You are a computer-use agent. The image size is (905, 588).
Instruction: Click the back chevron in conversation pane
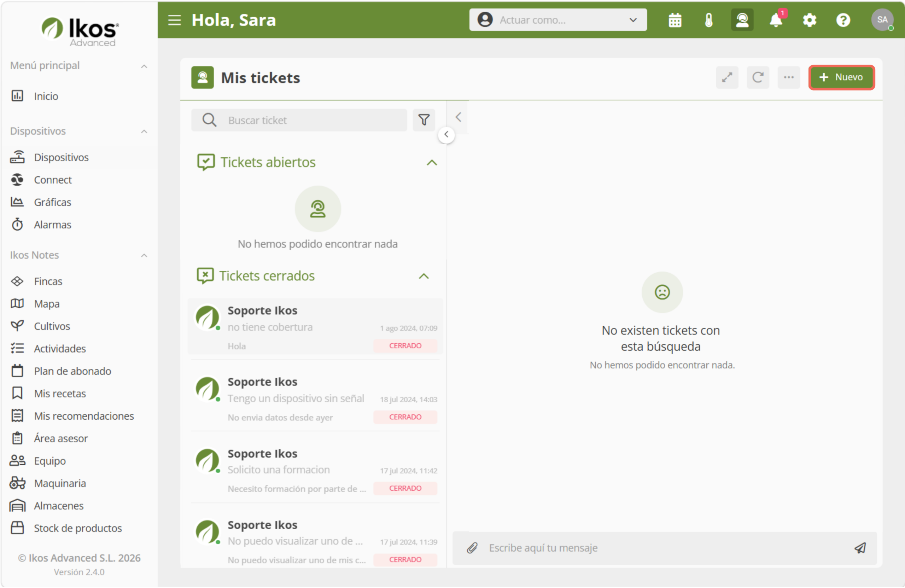pos(459,117)
